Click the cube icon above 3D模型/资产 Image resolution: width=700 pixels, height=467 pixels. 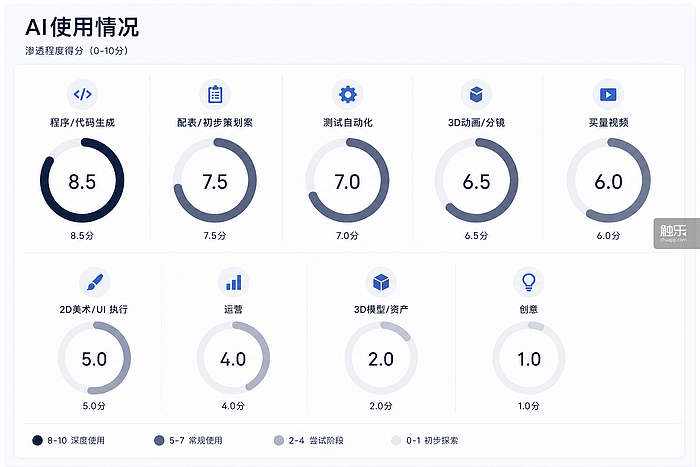coord(381,282)
